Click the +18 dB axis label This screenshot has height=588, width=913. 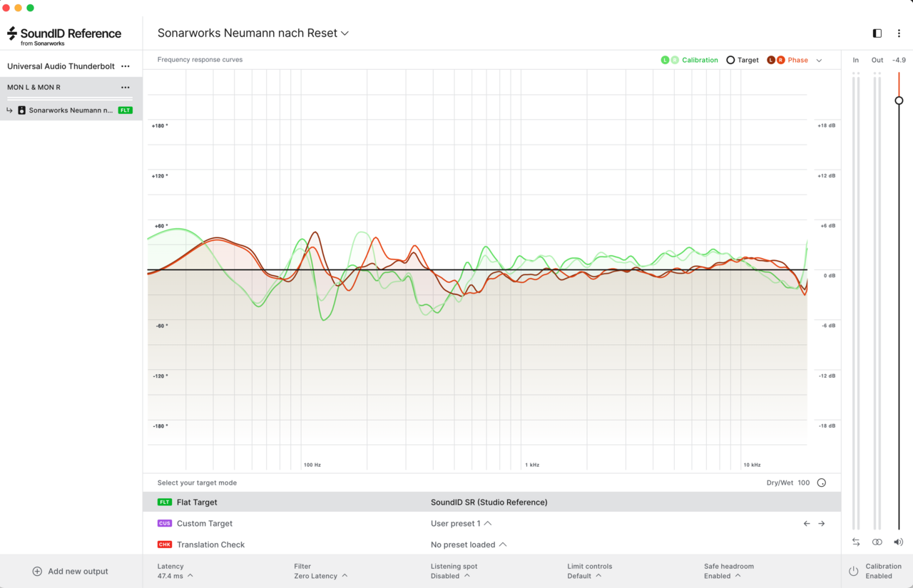coord(826,125)
